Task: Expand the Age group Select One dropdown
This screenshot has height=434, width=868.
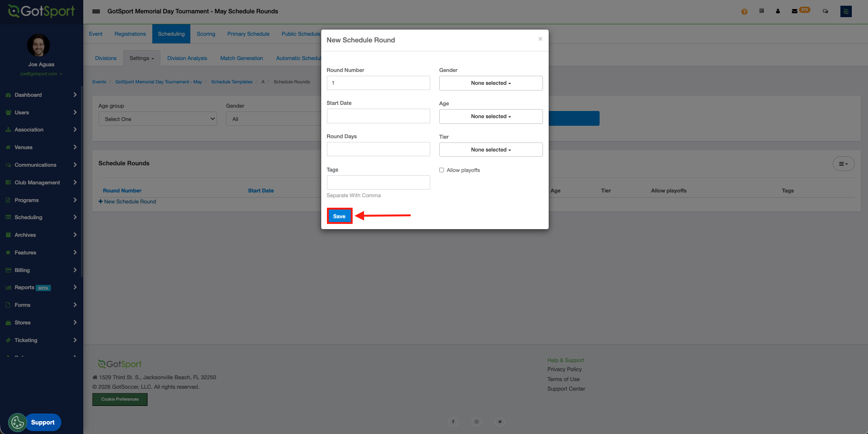Action: [158, 119]
